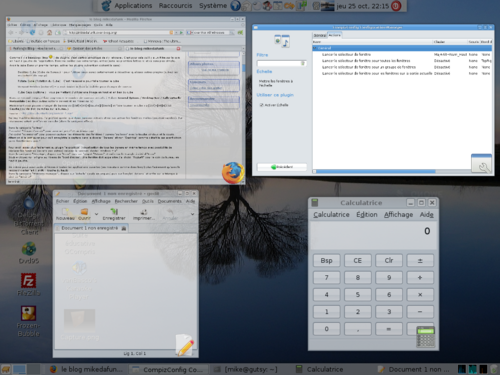Click the red power button in top panel

(x=396, y=6)
